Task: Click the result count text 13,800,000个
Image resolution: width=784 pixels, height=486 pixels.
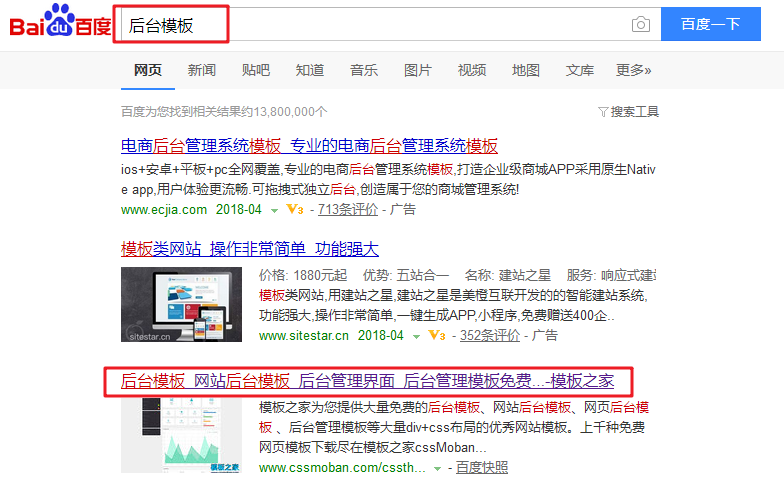Action: click(x=290, y=112)
